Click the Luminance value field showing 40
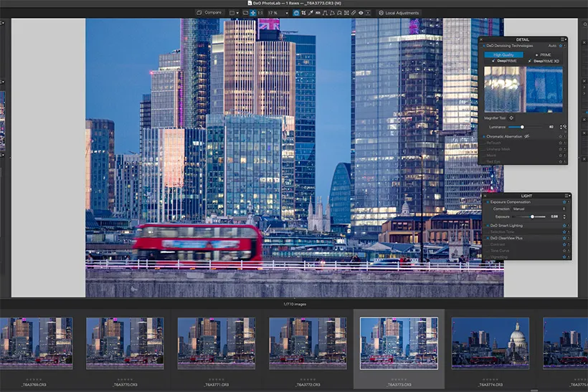Screen dimensions: 588x392 [551, 127]
